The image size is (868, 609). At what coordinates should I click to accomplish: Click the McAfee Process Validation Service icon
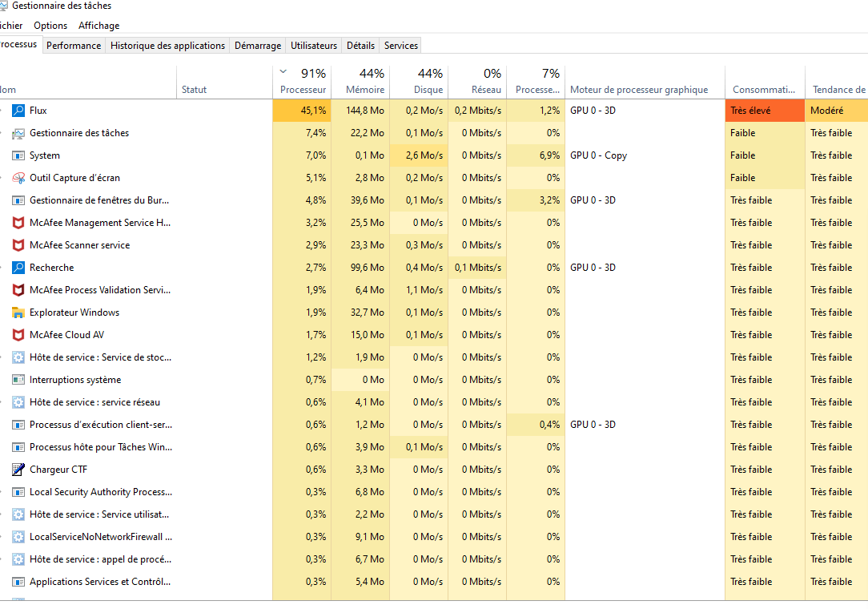[18, 290]
